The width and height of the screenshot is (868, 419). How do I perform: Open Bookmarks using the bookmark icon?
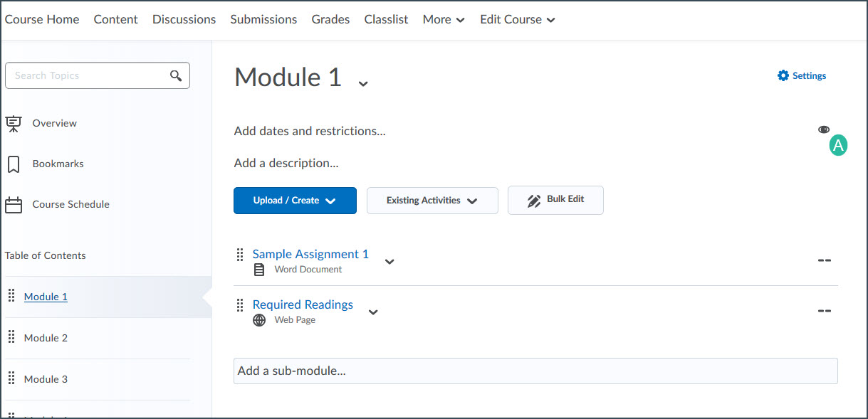coord(13,163)
